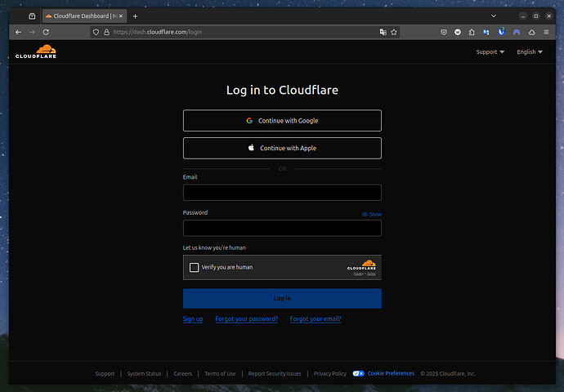Image resolution: width=564 pixels, height=392 pixels.
Task: Select the Cloudflare Dashboard browser tab
Action: [84, 16]
